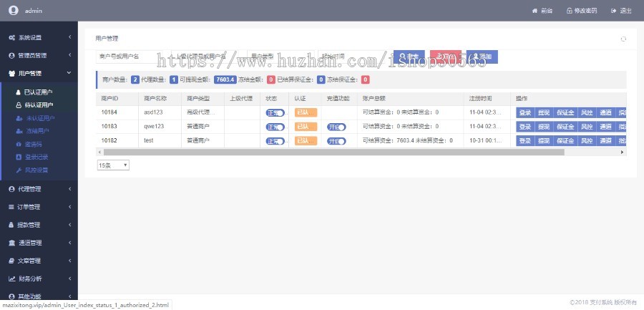Click the 添加 add user button
Screen dimensions: 644x310
pos(482,57)
